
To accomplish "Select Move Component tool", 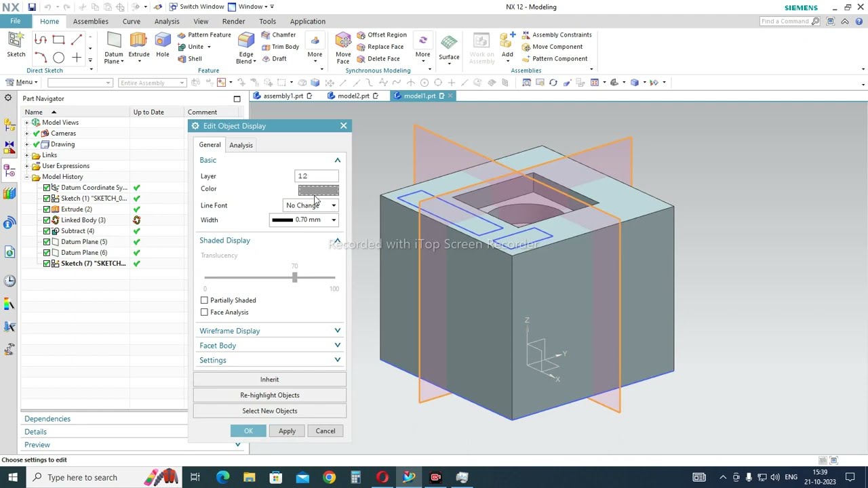I will point(551,47).
